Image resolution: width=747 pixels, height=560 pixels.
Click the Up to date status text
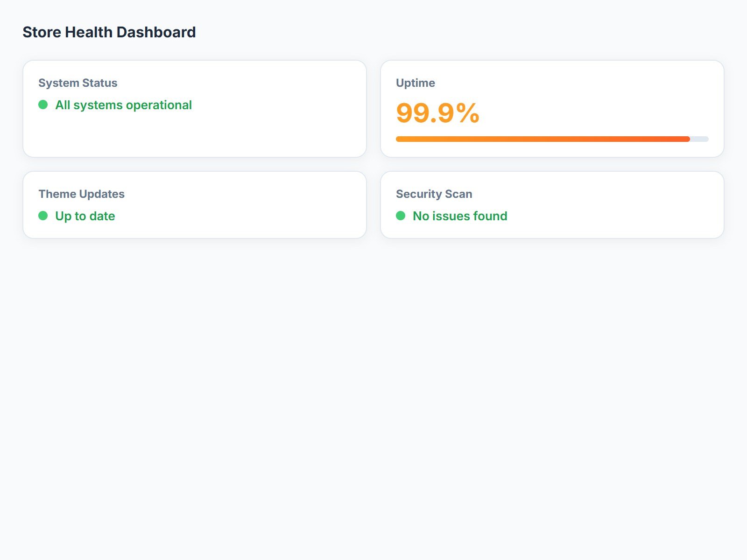85,216
